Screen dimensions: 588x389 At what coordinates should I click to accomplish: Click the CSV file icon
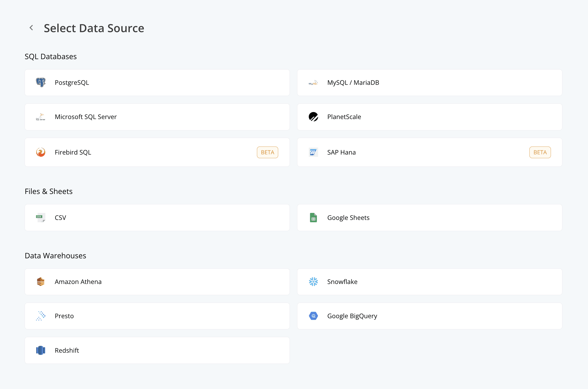41,218
